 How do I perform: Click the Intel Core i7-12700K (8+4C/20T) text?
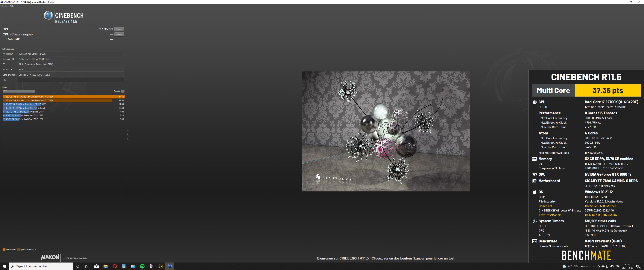611,102
